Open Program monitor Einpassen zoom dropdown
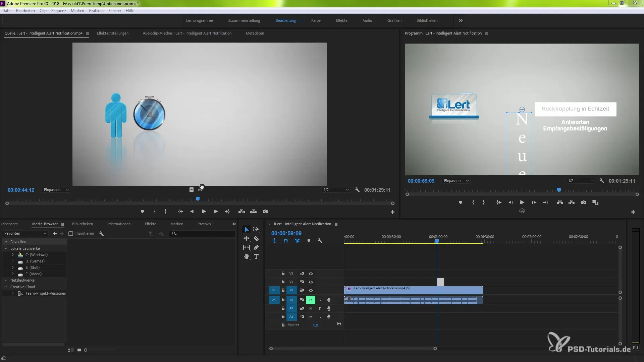644x362 pixels. point(456,181)
